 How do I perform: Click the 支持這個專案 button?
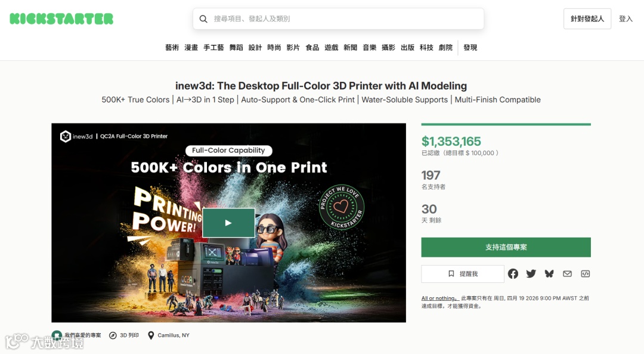[506, 247]
